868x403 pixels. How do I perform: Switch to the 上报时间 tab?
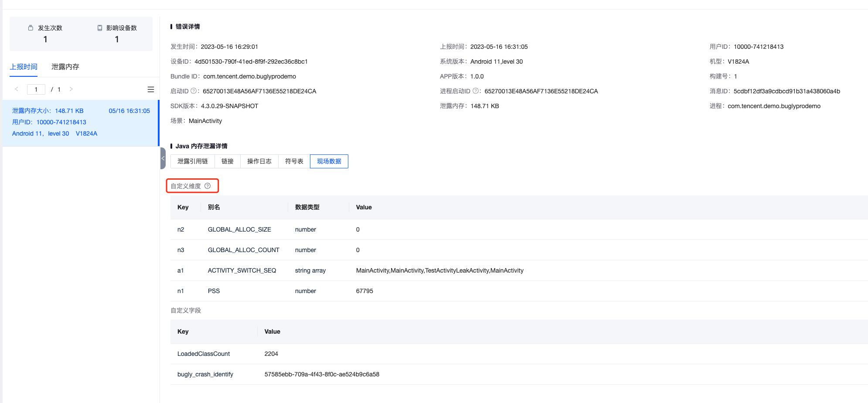(x=24, y=67)
